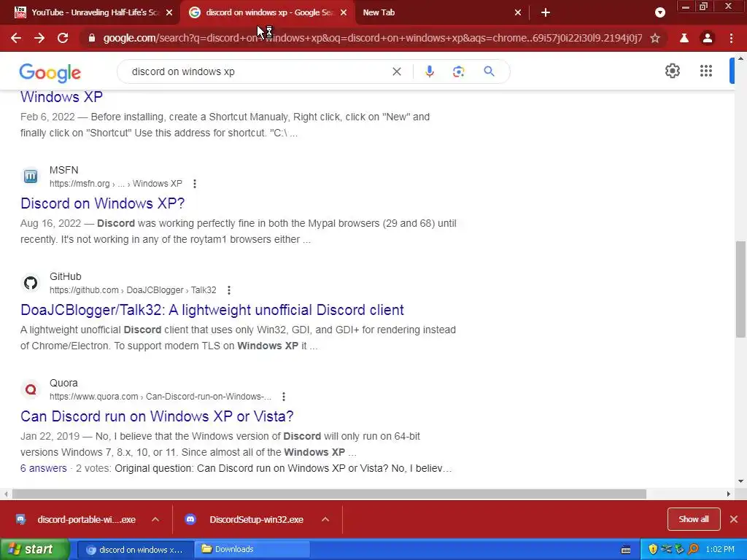Open Chrome's three-dot menu
Screen dimensions: 747x560
pyautogui.click(x=731, y=38)
